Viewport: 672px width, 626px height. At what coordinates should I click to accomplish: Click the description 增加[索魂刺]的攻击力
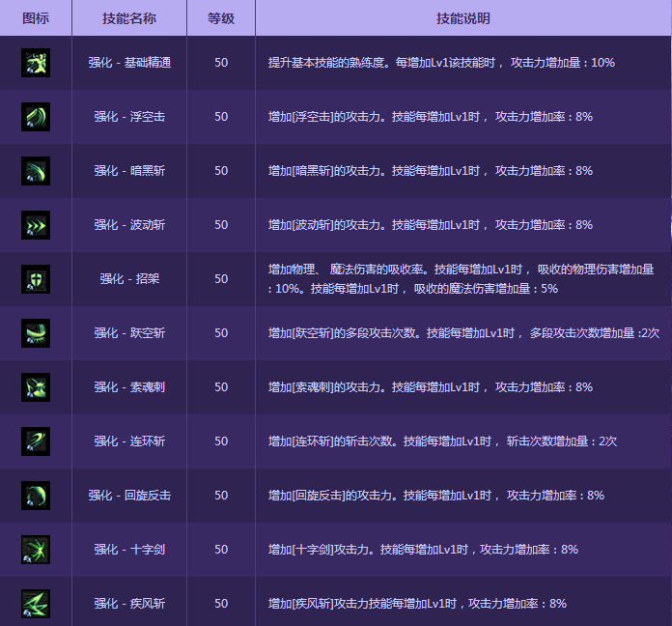coord(431,387)
